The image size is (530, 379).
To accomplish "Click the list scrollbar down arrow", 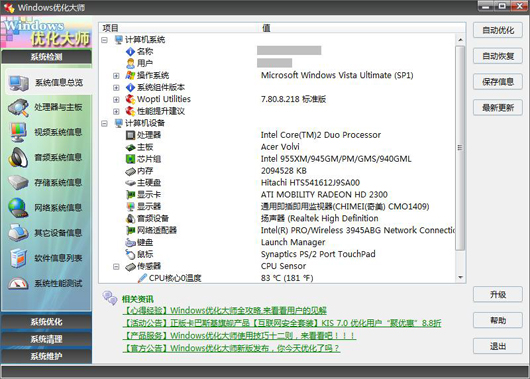I will [460, 277].
